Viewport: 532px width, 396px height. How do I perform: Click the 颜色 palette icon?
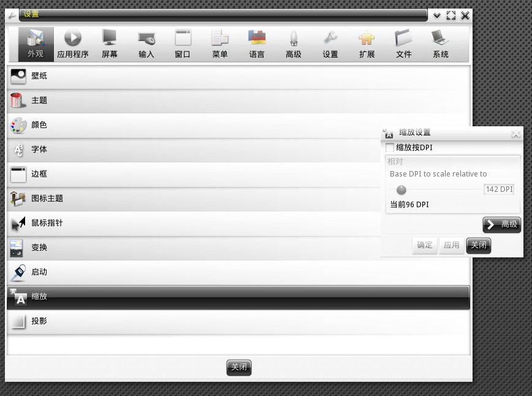(18, 125)
